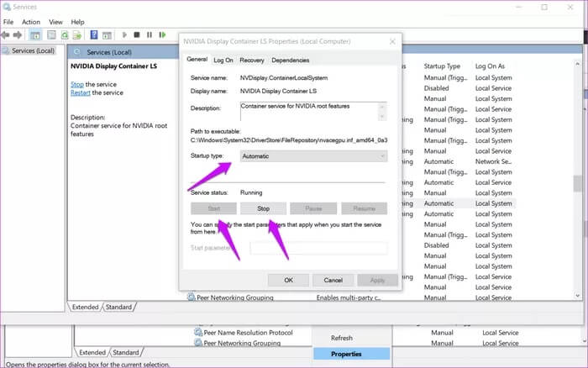
Task: Click the scroll-up arrow of services list
Action: coord(578,64)
